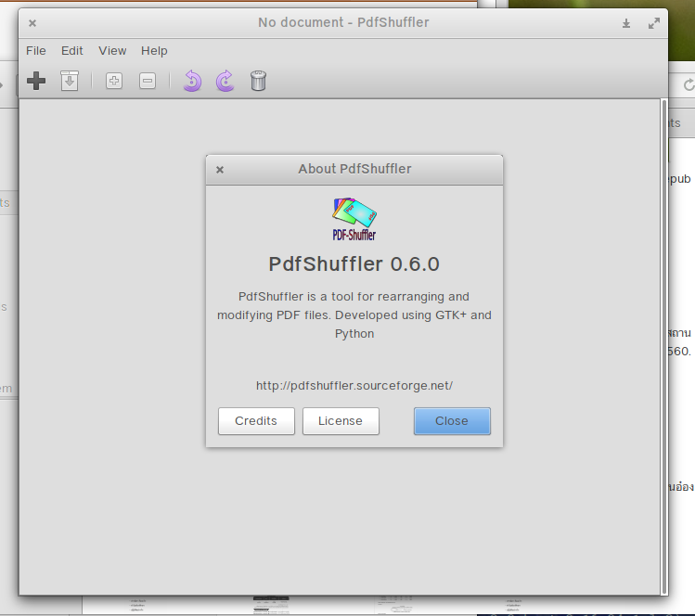
Task: Click the Zoom In toolbar icon
Action: tap(114, 81)
